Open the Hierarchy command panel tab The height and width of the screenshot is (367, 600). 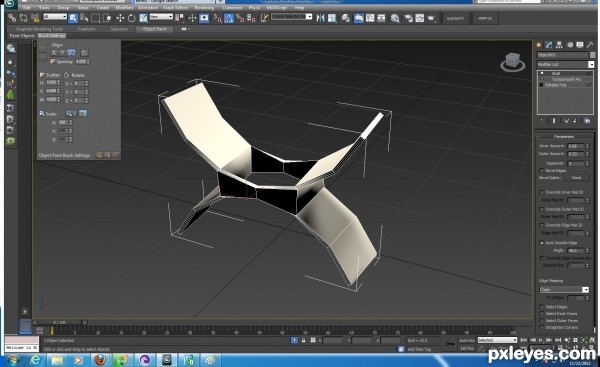pyautogui.click(x=559, y=45)
